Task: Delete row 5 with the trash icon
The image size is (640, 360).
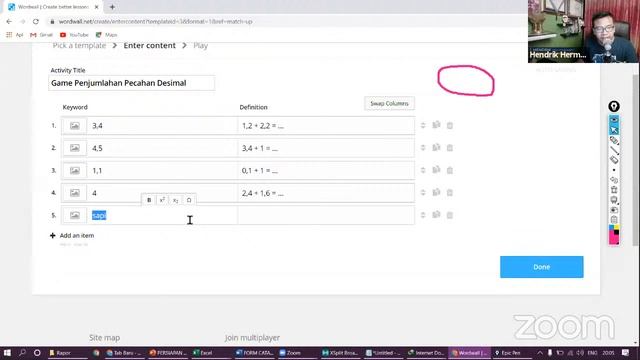Action: [x=450, y=215]
